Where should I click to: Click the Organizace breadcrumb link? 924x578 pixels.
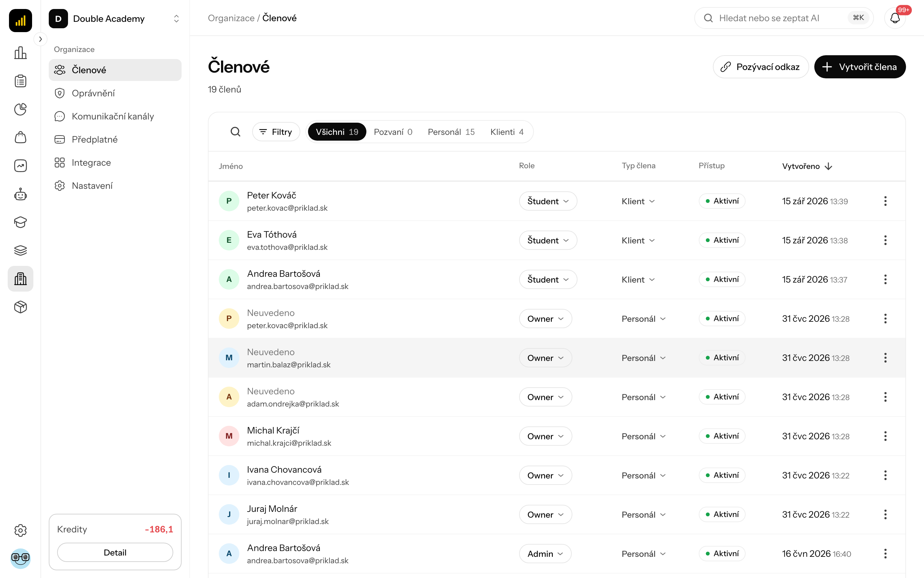coord(231,18)
